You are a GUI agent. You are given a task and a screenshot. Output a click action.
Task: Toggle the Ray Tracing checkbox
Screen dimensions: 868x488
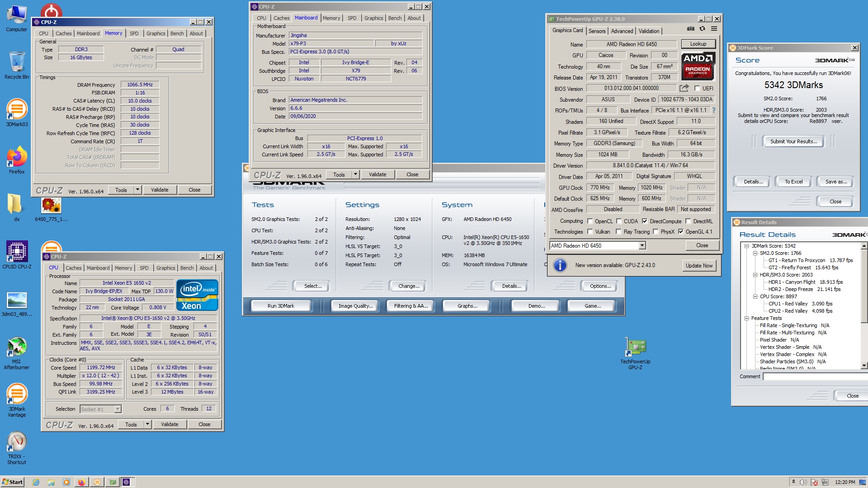618,232
